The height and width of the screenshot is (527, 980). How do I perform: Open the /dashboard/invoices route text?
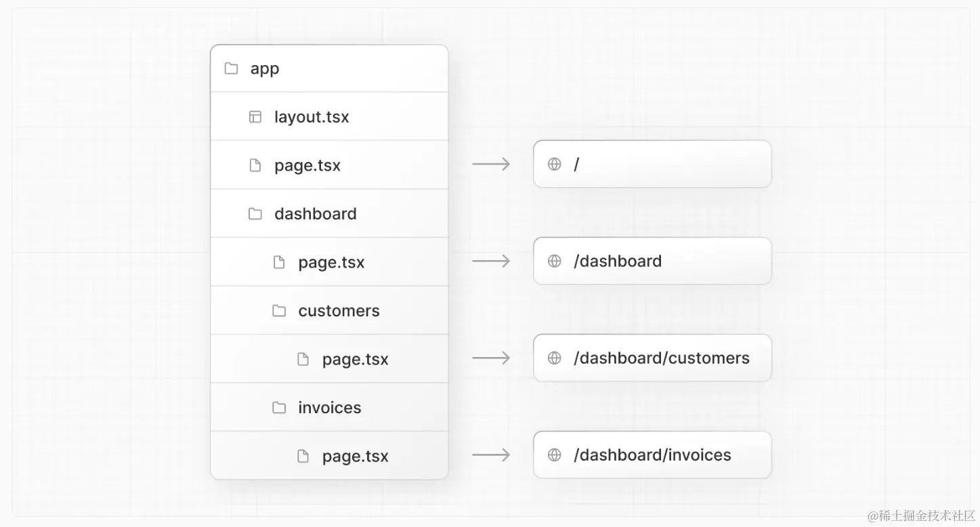click(x=652, y=455)
